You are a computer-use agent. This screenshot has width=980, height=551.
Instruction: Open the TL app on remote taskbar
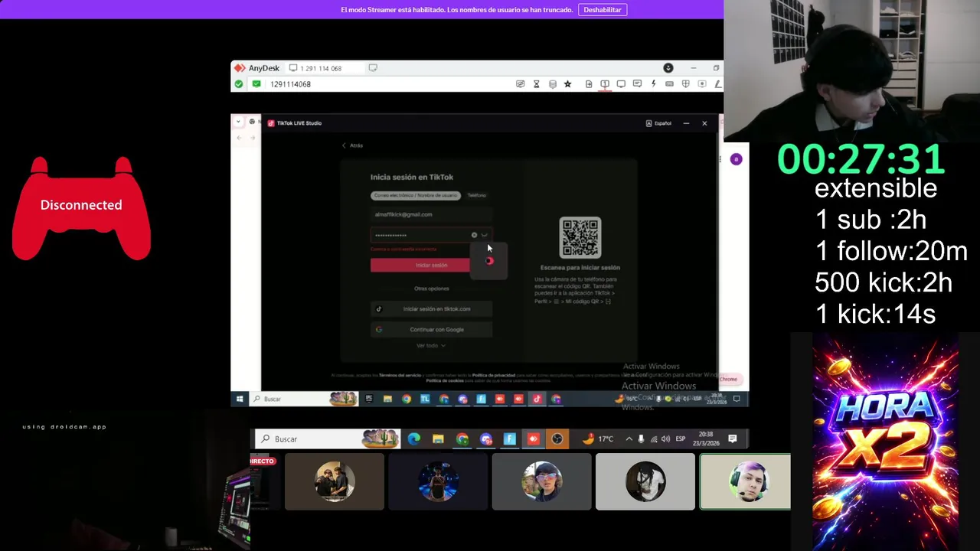tap(425, 399)
